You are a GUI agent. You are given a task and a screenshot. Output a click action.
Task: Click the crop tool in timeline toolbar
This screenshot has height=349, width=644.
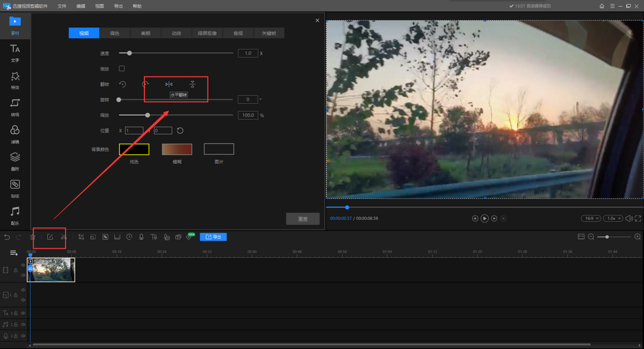point(81,237)
